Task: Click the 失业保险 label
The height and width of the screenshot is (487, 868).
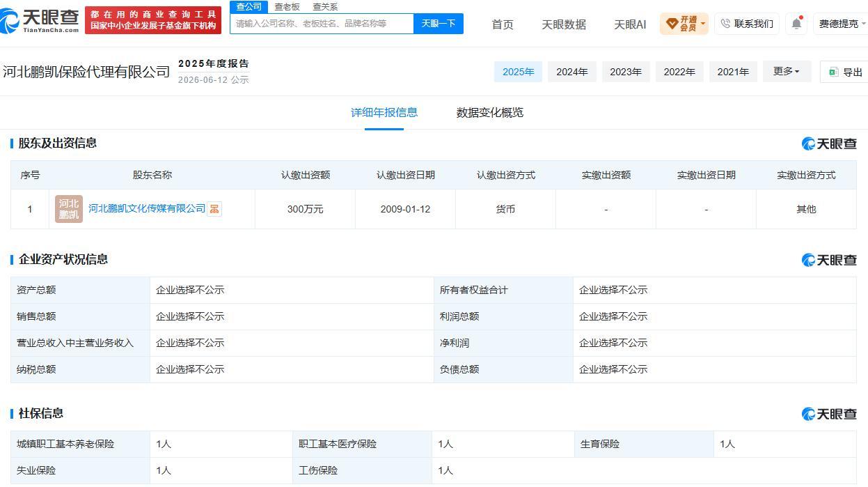Action: (x=36, y=470)
